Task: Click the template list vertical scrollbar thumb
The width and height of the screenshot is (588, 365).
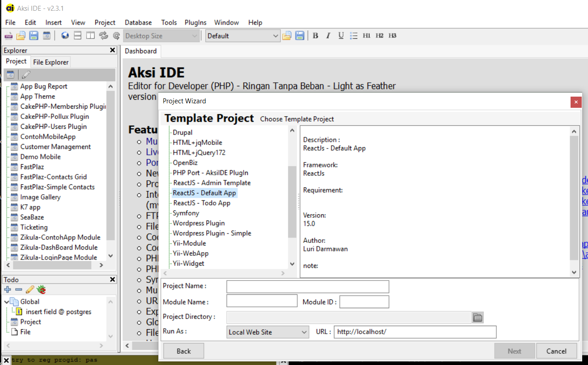Action: (x=292, y=201)
